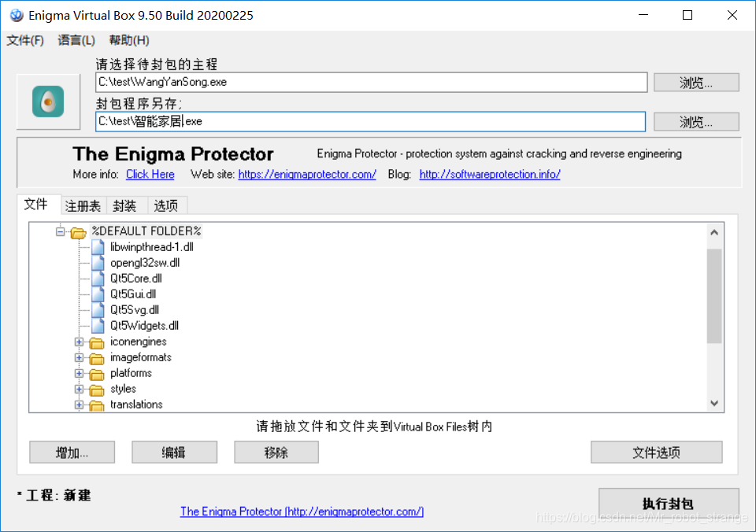Screen dimensions: 756x532
Task: Select the Qt5Widgets.dll entry
Action: [145, 326]
